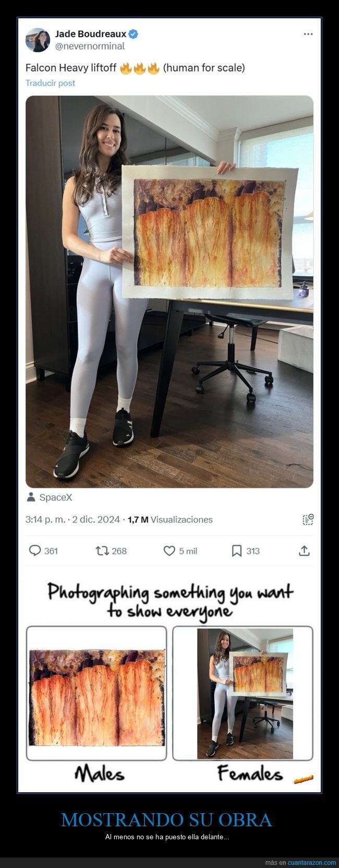Open the main tweet photo
Viewport: 339px width, 868px height.
169,292
